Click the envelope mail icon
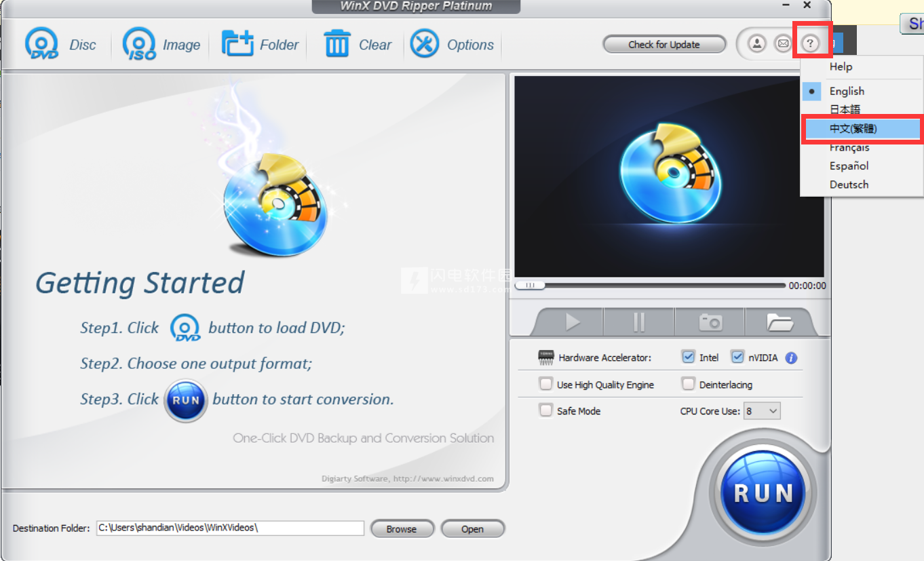924x561 pixels. 784,44
